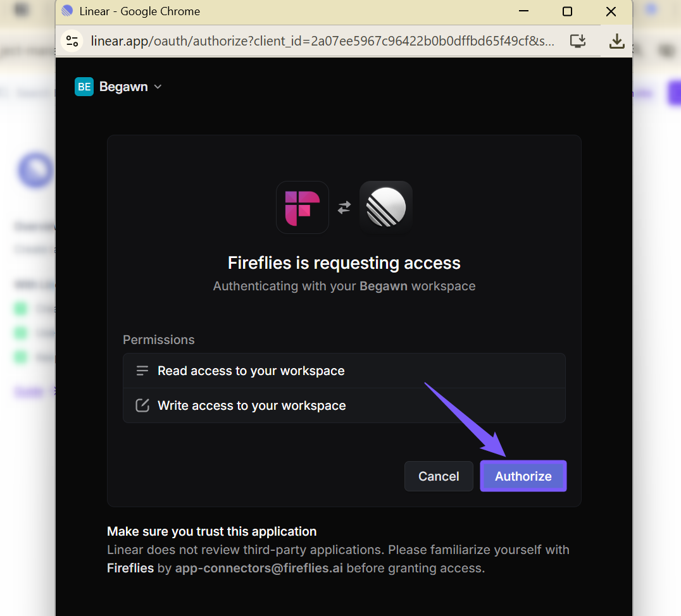
Task: Click the site information icon in address bar
Action: click(72, 41)
